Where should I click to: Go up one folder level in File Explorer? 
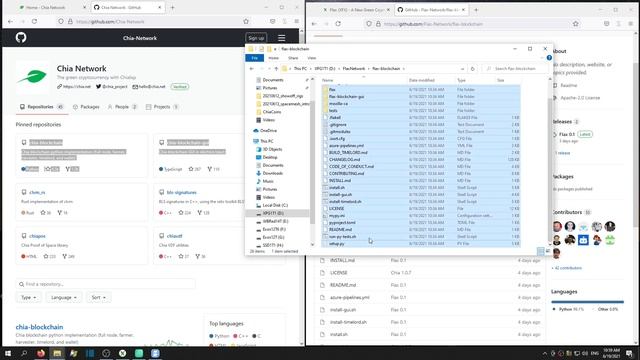[x=276, y=69]
